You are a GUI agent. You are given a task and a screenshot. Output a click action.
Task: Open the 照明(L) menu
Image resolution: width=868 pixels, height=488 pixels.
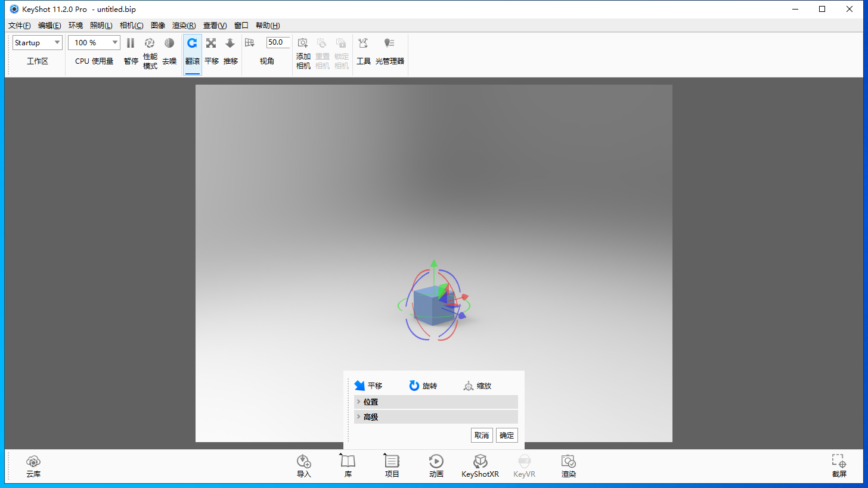101,26
